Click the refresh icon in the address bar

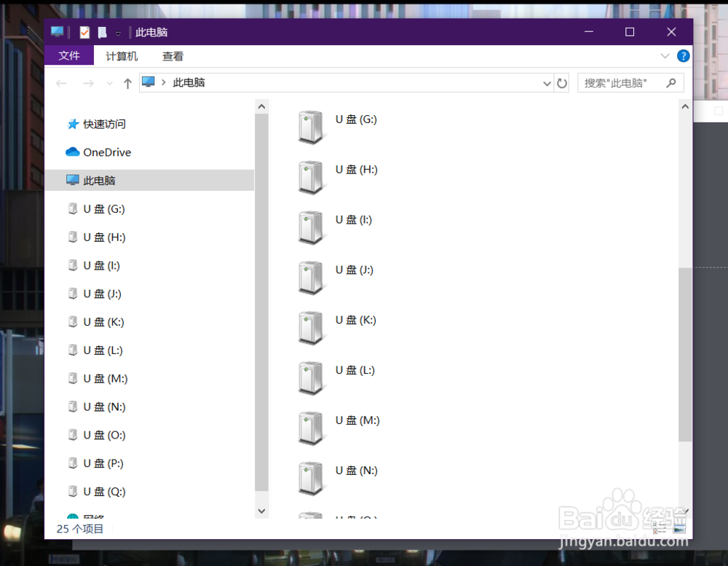(x=561, y=83)
